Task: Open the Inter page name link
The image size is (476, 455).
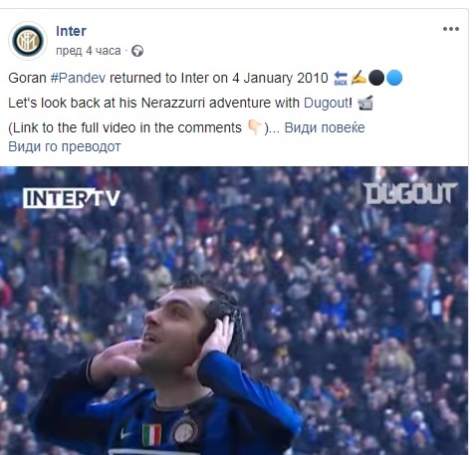Action: point(71,31)
